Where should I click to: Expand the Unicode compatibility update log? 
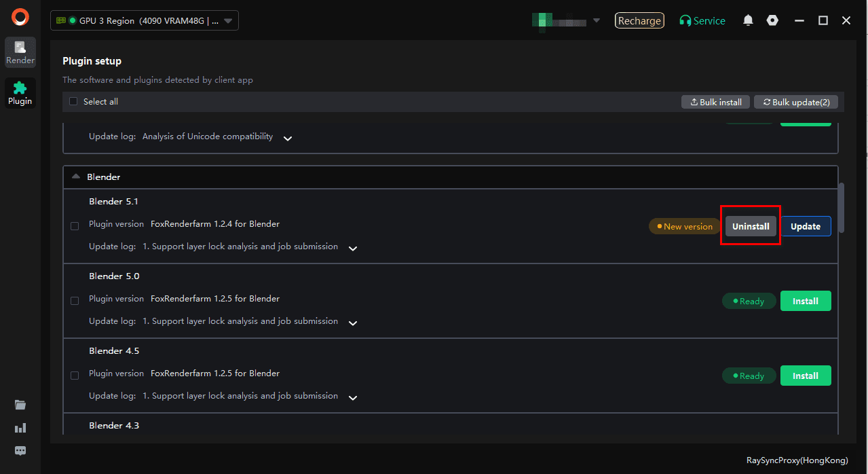tap(288, 138)
